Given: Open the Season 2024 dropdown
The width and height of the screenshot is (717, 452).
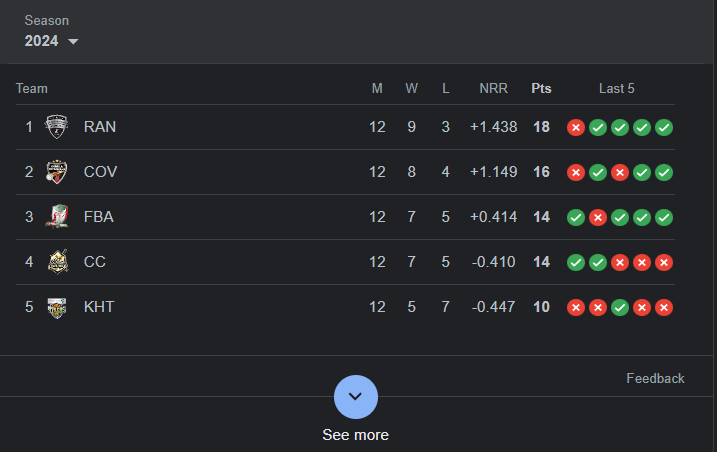Looking at the screenshot, I should coord(51,41).
